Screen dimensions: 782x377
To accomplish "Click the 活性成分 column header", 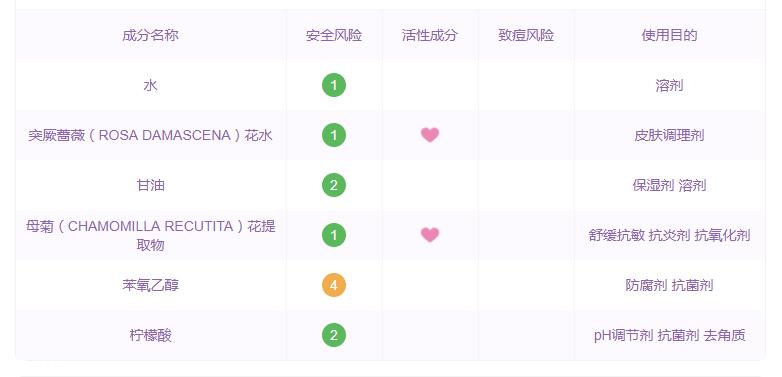I will 429,35.
